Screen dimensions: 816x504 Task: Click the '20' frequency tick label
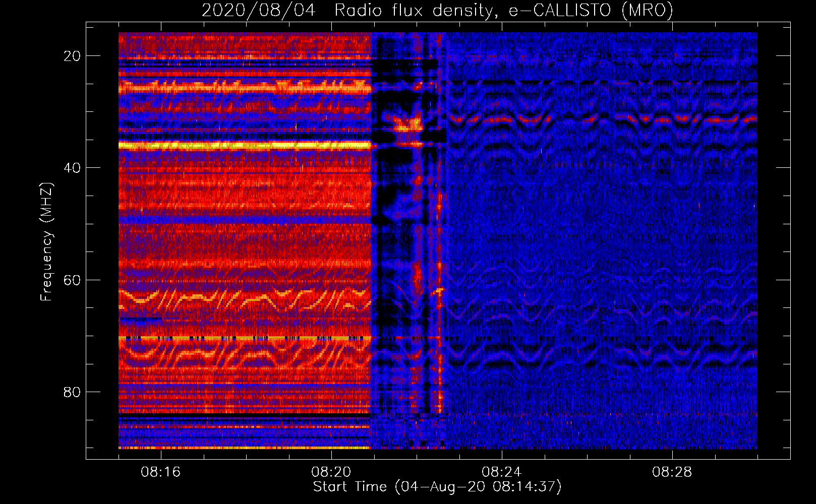[x=72, y=56]
